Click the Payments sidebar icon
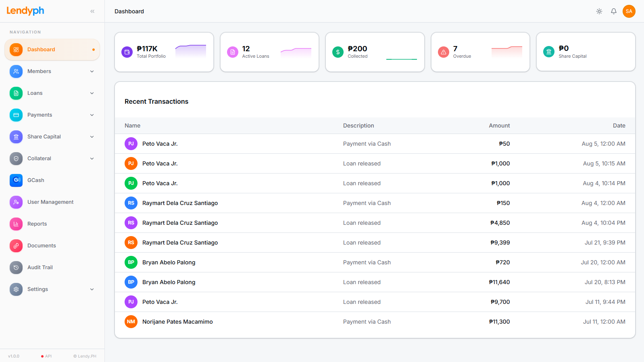This screenshot has height=362, width=644. click(16, 115)
